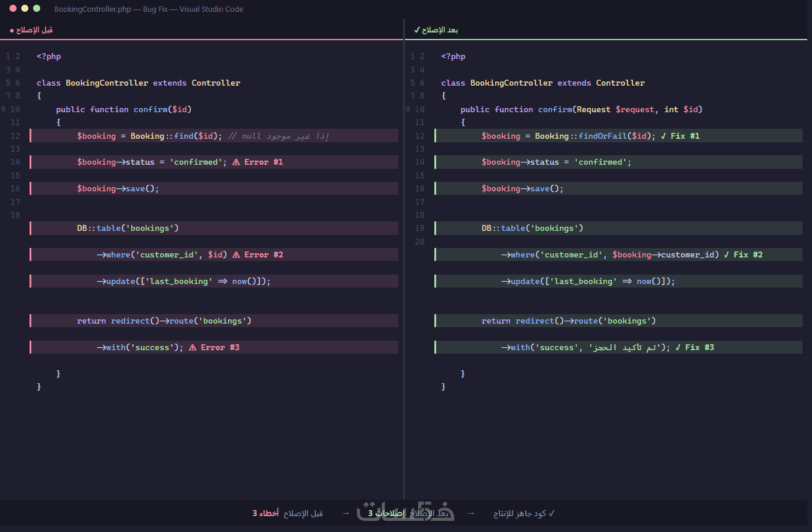
Task: Click line number 19 in right pane gutter
Action: pyautogui.click(x=420, y=229)
